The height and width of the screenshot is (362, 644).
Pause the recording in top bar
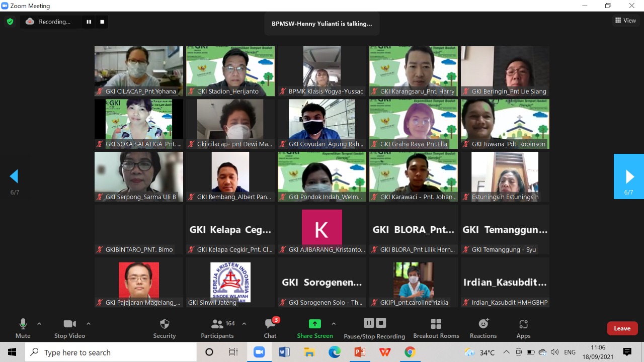(89, 22)
